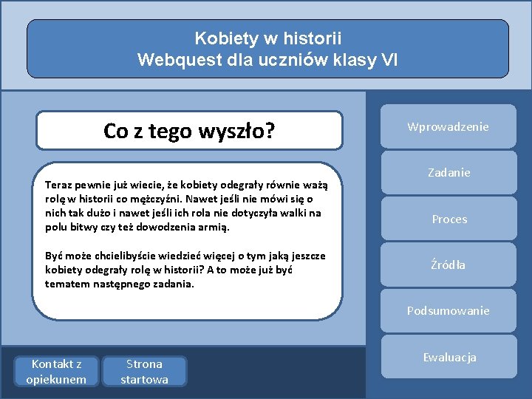This screenshot has height=399, width=532.
Task: Select the Źródła navigation button
Action: (x=449, y=265)
